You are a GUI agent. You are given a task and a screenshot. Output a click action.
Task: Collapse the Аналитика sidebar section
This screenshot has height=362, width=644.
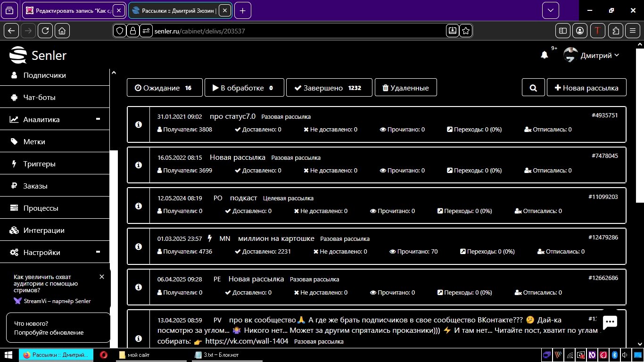coord(98,119)
